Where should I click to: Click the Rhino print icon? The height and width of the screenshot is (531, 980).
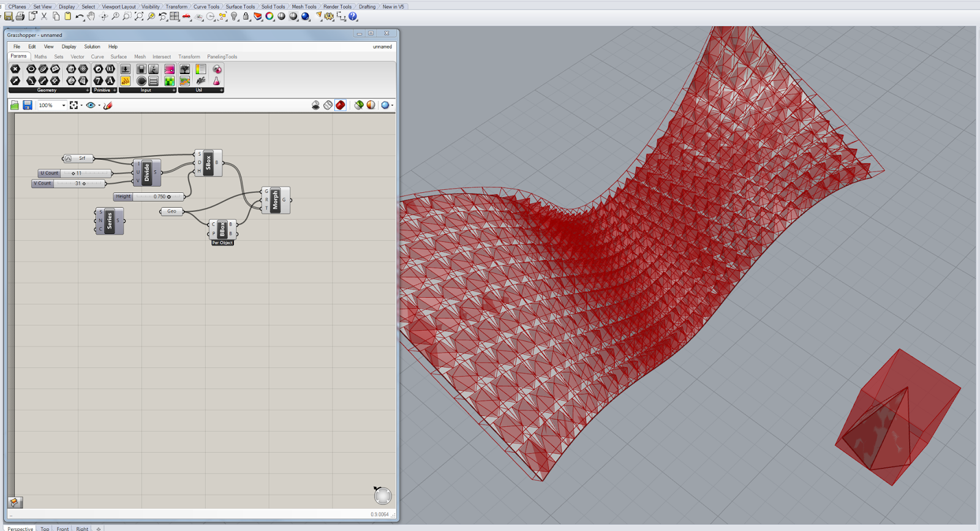click(x=20, y=17)
